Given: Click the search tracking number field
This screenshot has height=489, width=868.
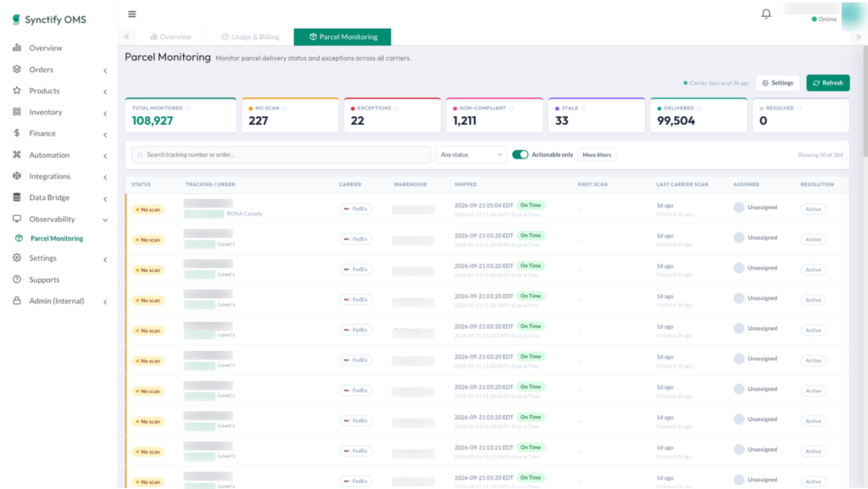Looking at the screenshot, I should click(281, 155).
